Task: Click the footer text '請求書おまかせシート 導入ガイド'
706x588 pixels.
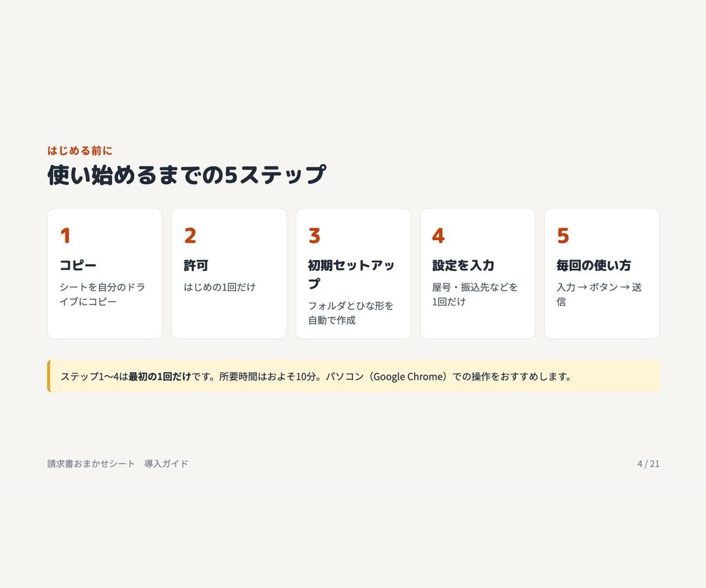Action: 117,464
